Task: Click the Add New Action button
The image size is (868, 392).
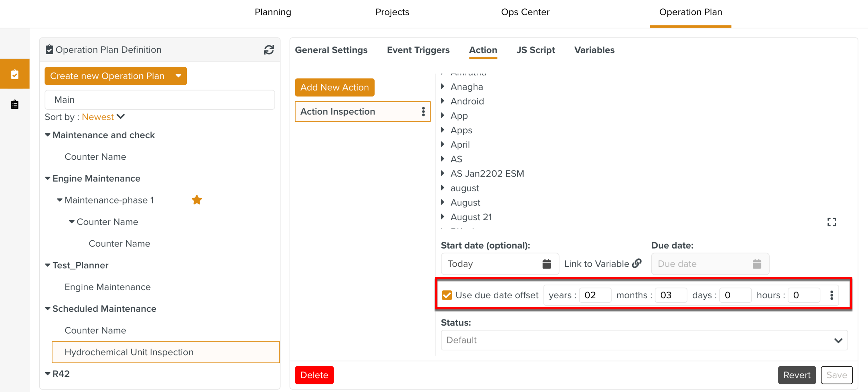Action: click(334, 87)
